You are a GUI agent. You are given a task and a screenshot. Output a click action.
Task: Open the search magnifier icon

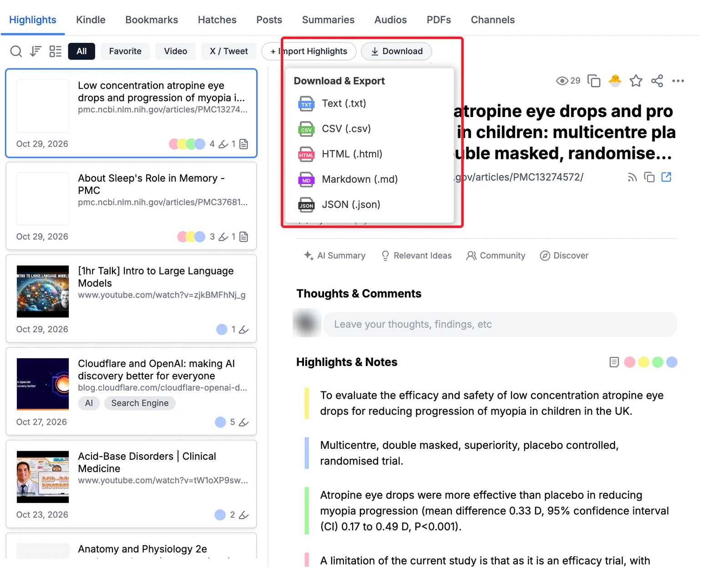16,51
